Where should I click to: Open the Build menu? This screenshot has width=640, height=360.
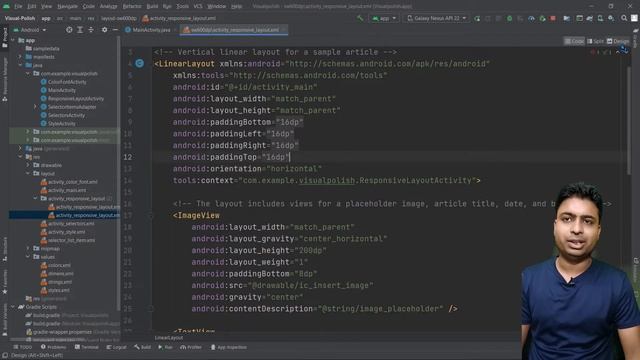pyautogui.click(x=152, y=6)
